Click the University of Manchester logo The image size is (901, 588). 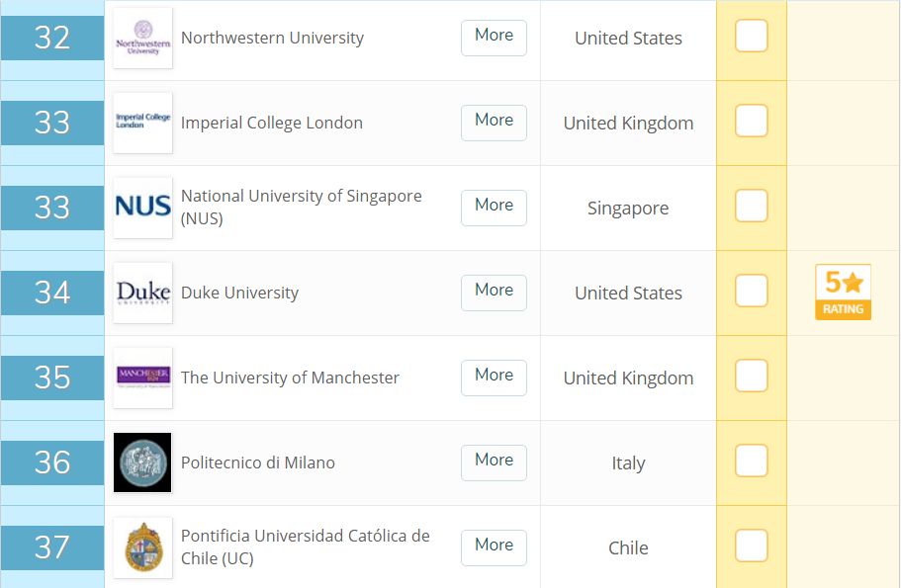pos(142,378)
